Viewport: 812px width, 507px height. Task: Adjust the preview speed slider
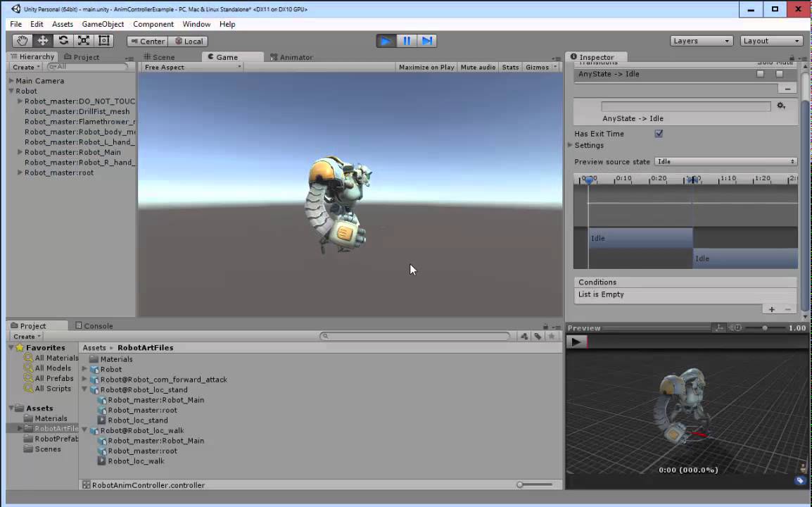pyautogui.click(x=764, y=327)
